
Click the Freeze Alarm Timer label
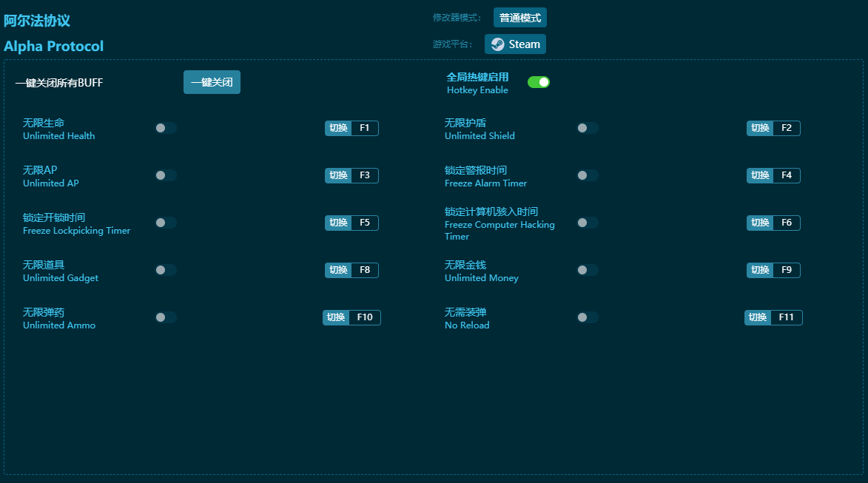pos(485,183)
